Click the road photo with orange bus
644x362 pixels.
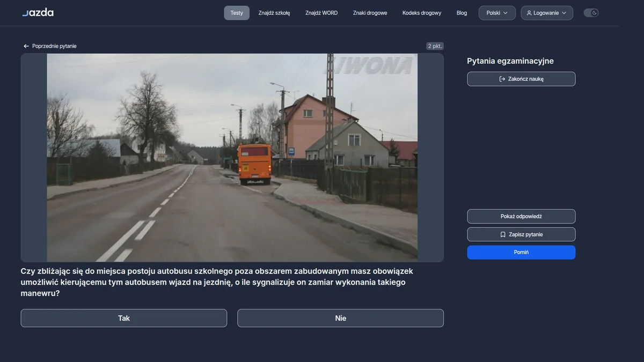click(232, 158)
